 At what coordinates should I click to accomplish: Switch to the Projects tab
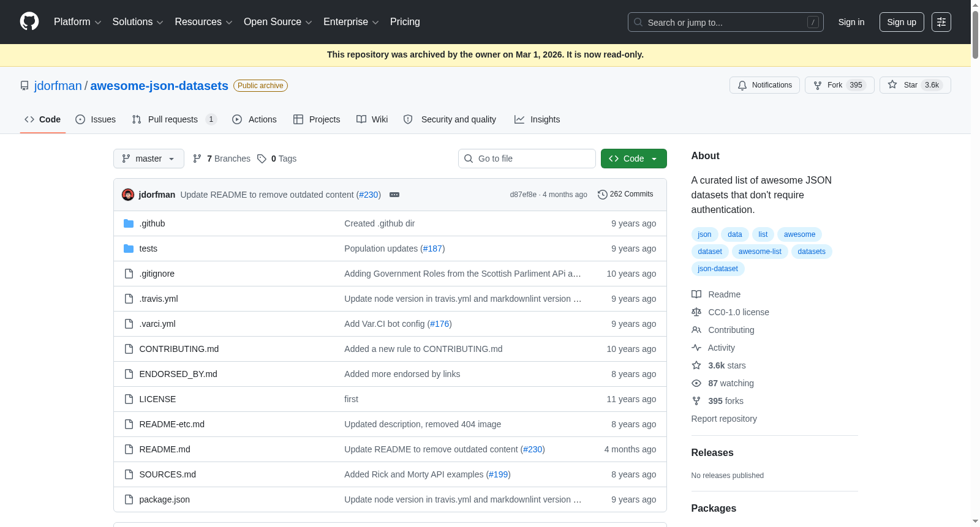coord(317,119)
